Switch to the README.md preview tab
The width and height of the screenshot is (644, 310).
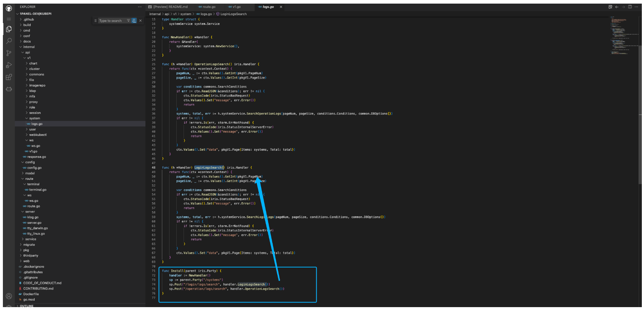170,7
